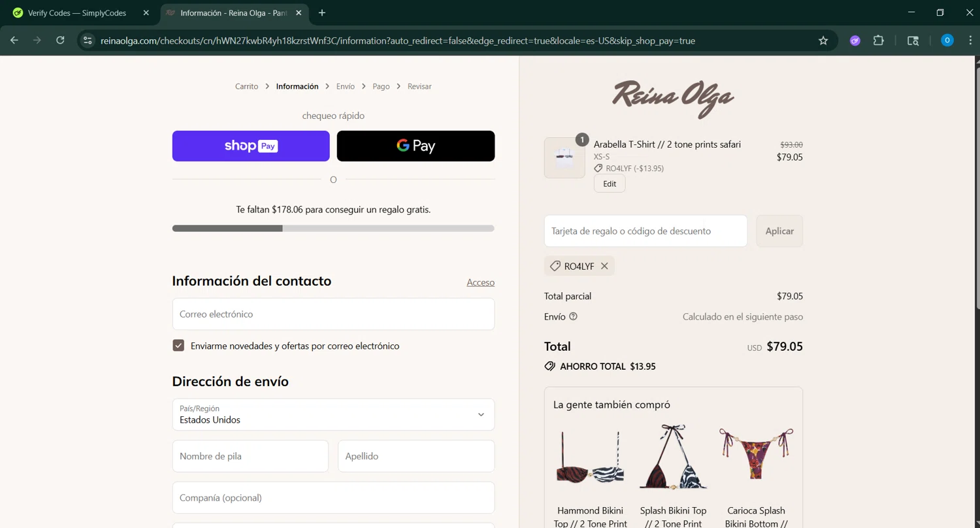Viewport: 980px width, 528px height.
Task: Open the browser Extensions puzzle icon
Action: [x=879, y=41]
